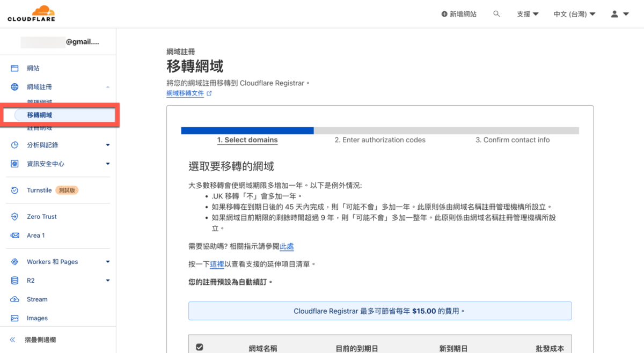This screenshot has height=353, width=644.
Task: Click the blue progress bar segment
Action: point(247,130)
